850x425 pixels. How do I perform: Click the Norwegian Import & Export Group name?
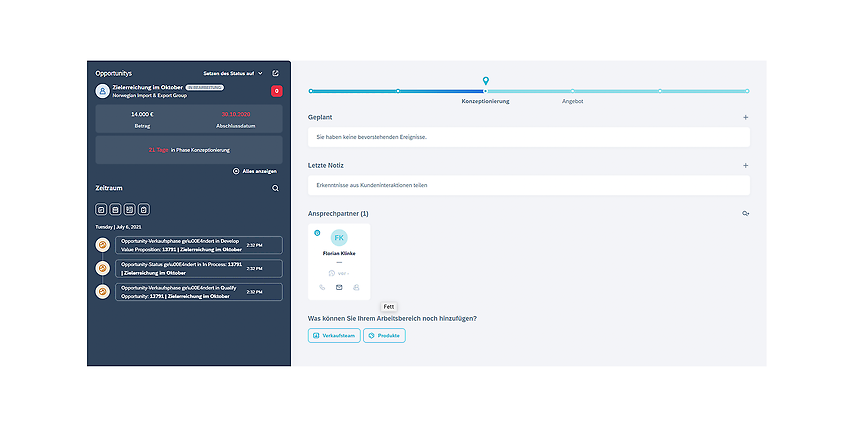pos(150,95)
